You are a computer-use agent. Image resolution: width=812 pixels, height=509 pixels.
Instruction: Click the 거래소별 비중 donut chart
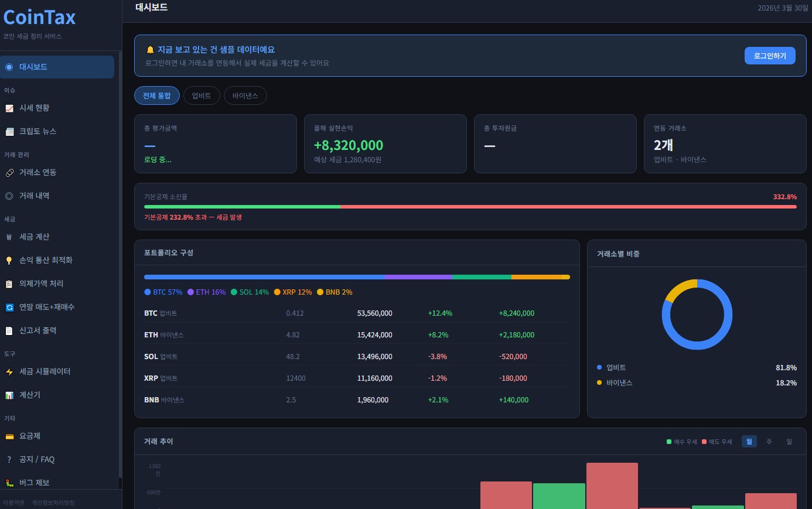(697, 315)
